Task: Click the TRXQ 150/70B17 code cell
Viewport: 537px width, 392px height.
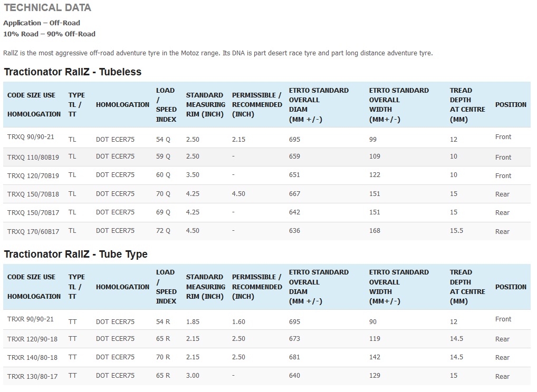Action: tap(33, 213)
